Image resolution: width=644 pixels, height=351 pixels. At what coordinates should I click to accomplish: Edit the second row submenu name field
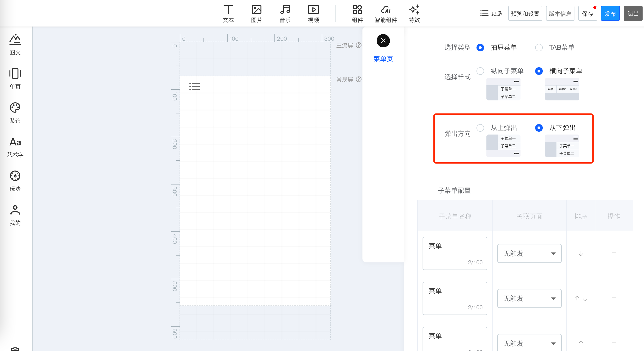pos(455,298)
